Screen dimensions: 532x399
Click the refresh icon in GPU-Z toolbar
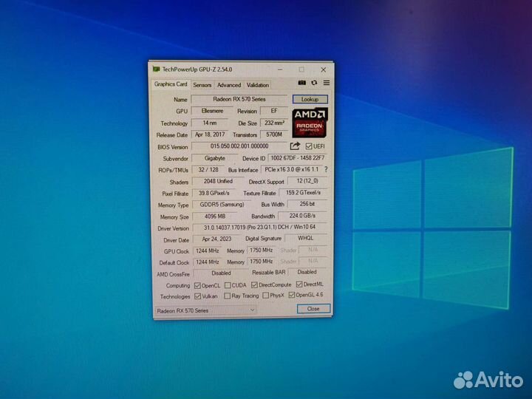(314, 83)
